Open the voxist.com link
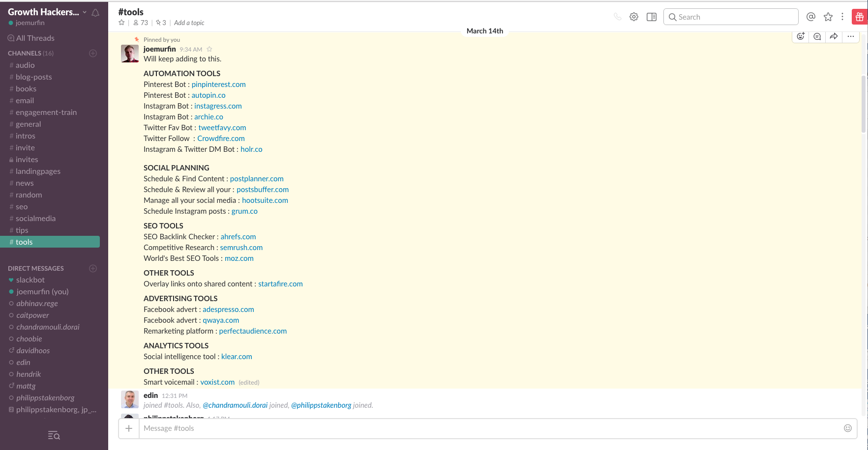 (x=217, y=382)
